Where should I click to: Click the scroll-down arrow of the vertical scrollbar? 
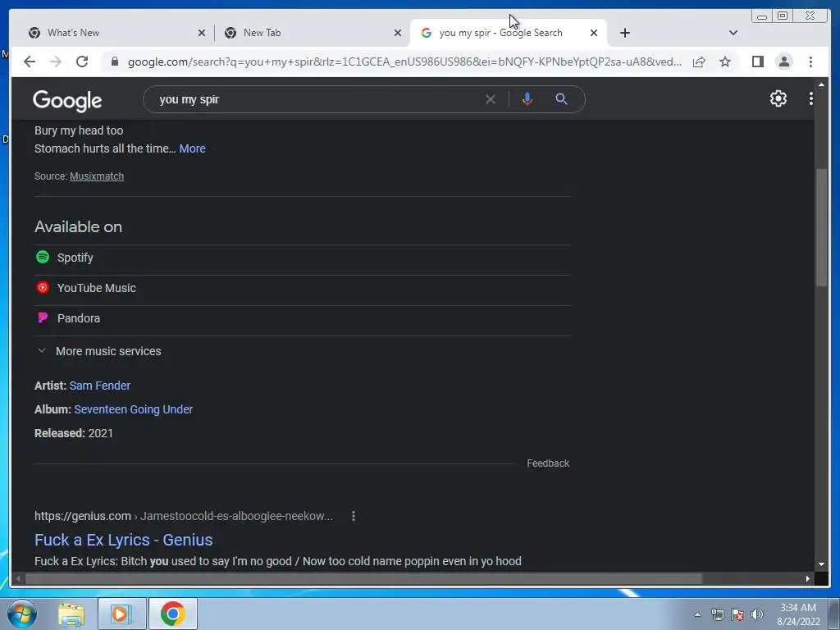tap(821, 564)
